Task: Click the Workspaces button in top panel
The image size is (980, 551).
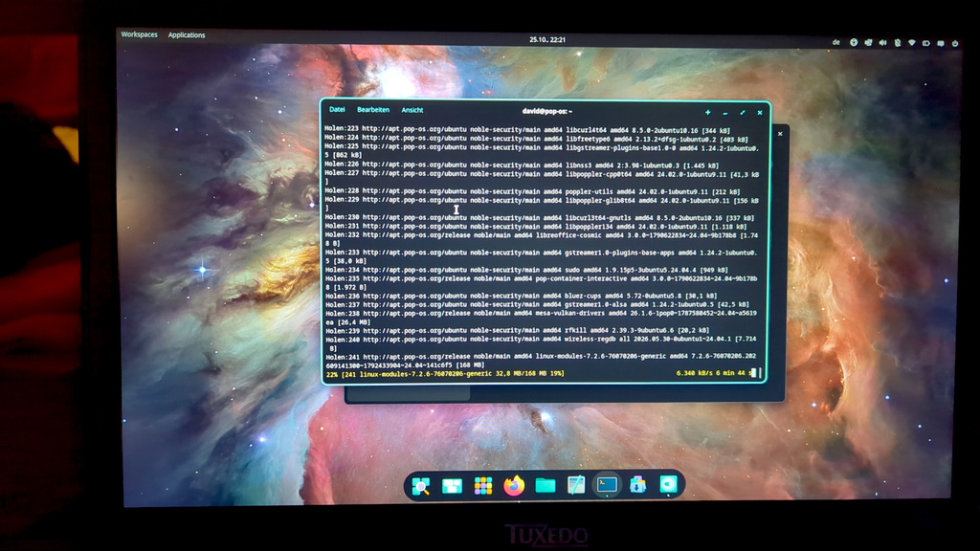Action: coord(140,34)
